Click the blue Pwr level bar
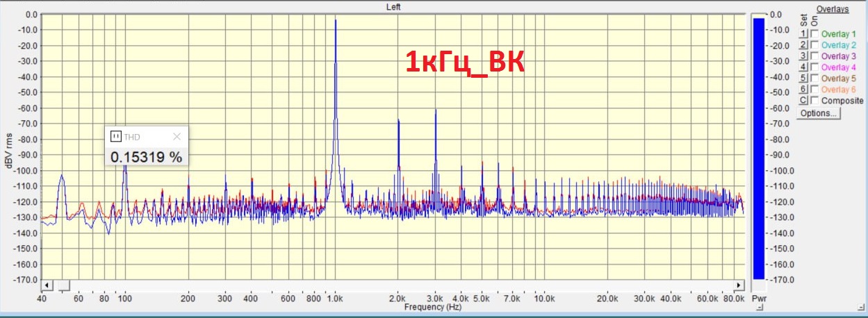This screenshot has width=868, height=318. coord(759,149)
